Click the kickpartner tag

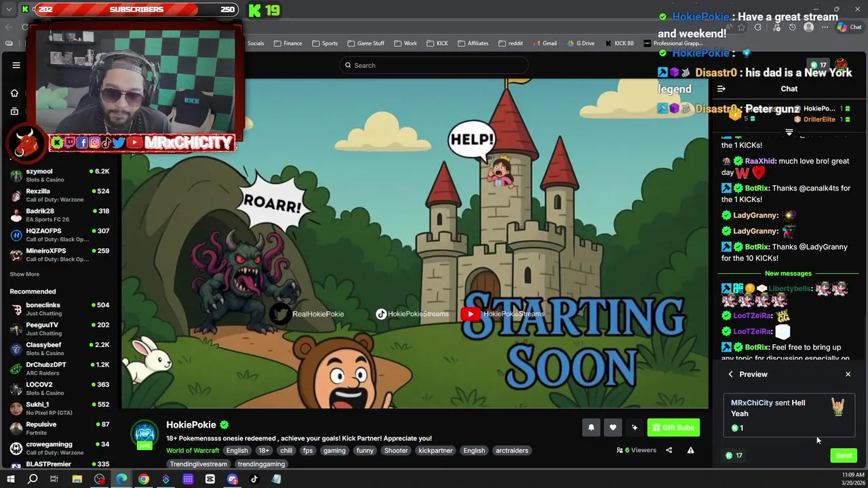[435, 451]
